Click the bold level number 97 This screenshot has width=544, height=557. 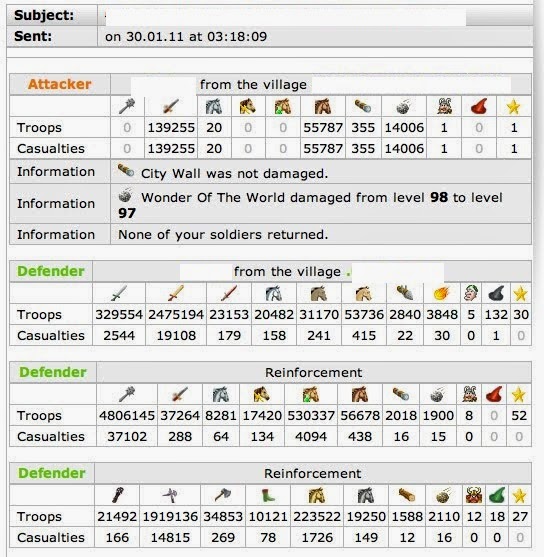127,213
